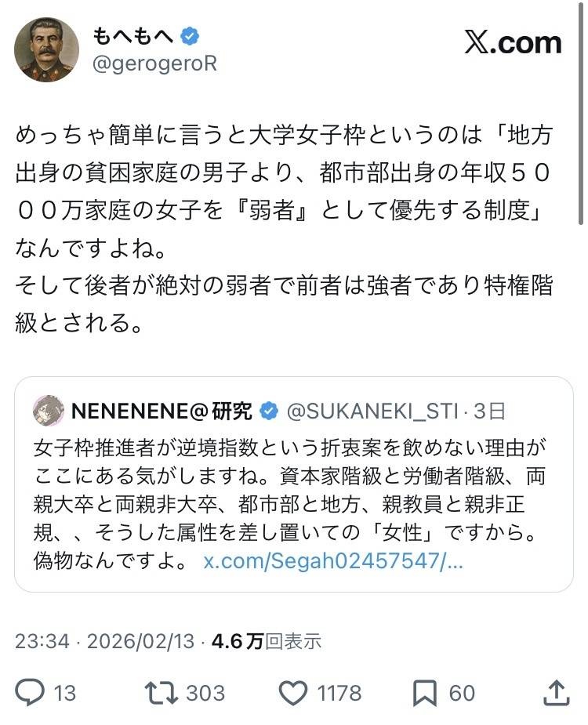Viewport: 588px width, 725px height.
Task: Open the quoted tweet author's avatar
Action: click(x=49, y=410)
